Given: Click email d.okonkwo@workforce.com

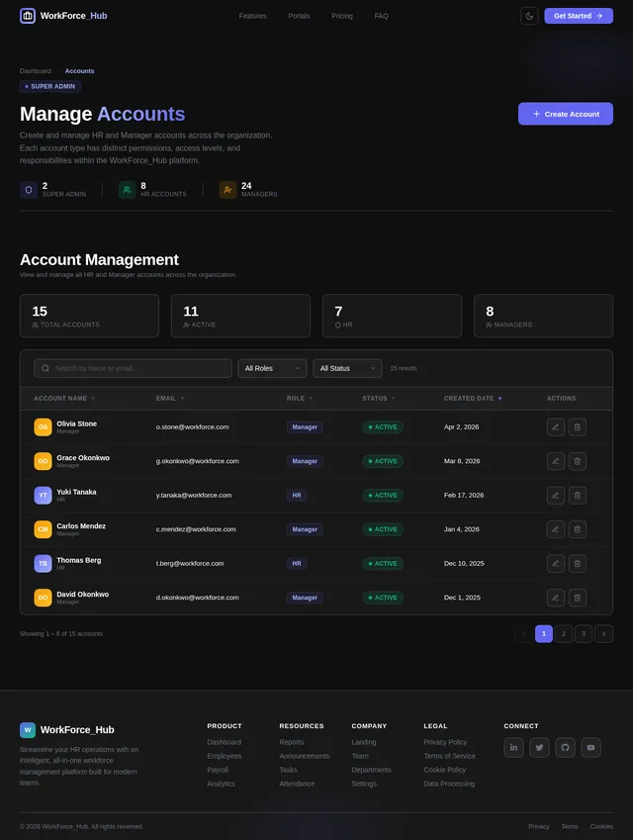Looking at the screenshot, I should [197, 598].
